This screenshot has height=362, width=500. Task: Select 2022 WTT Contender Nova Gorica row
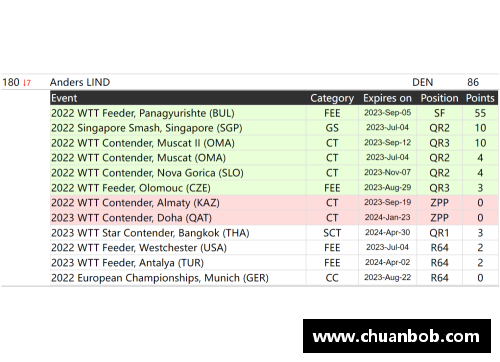tap(274, 173)
